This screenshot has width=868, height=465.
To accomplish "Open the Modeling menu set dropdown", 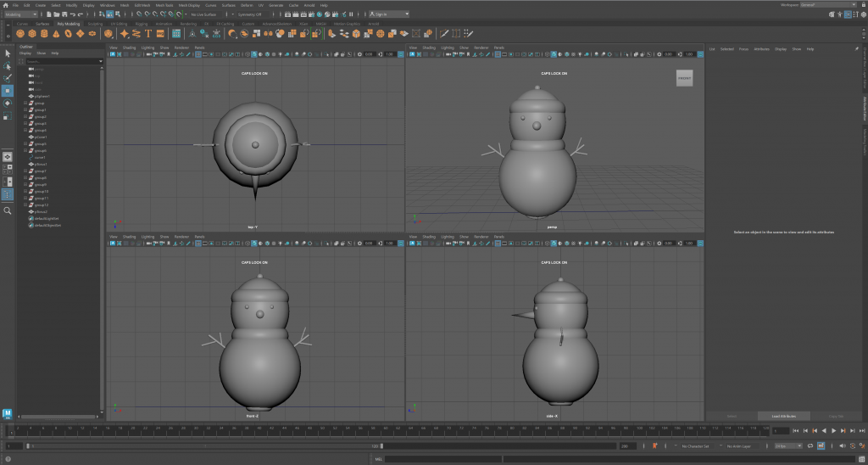I will point(20,14).
